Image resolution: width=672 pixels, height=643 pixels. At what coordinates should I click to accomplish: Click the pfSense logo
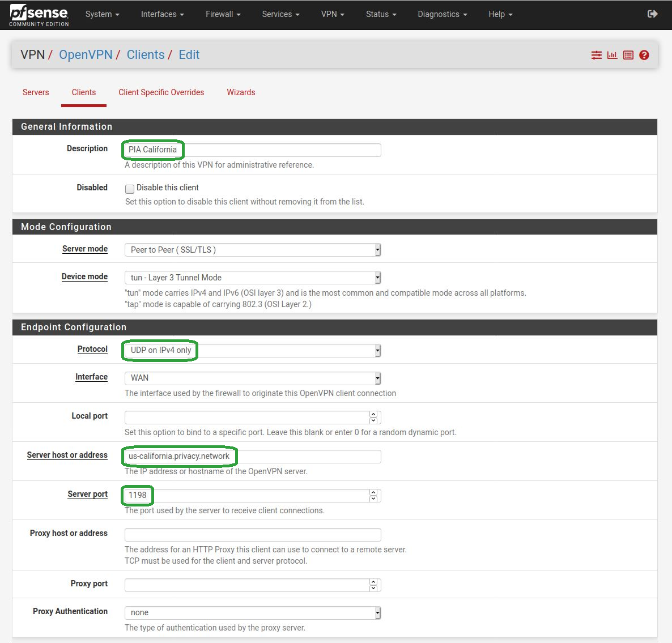[39, 15]
